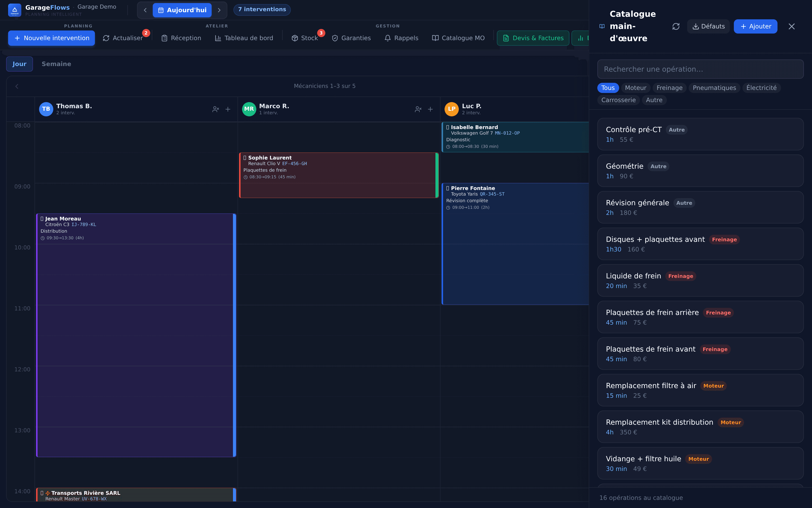The image size is (812, 508).
Task: Open Jean Moreau Distribution intervention
Action: click(x=136, y=335)
